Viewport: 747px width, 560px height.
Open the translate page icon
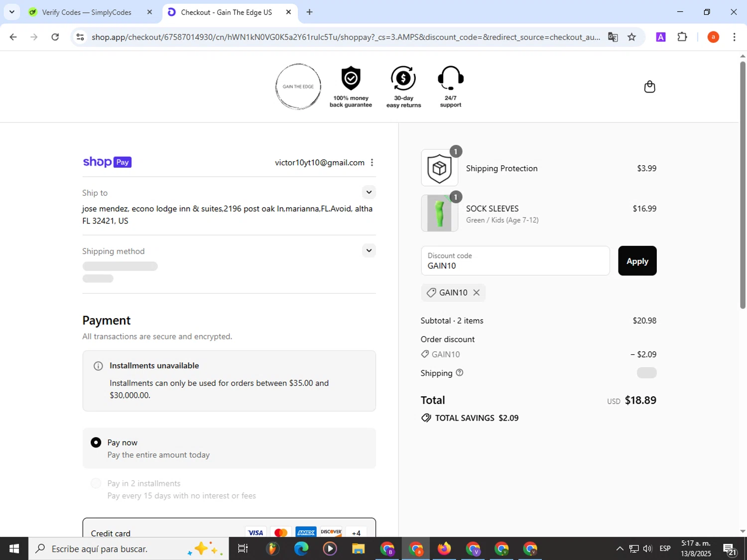pyautogui.click(x=613, y=37)
